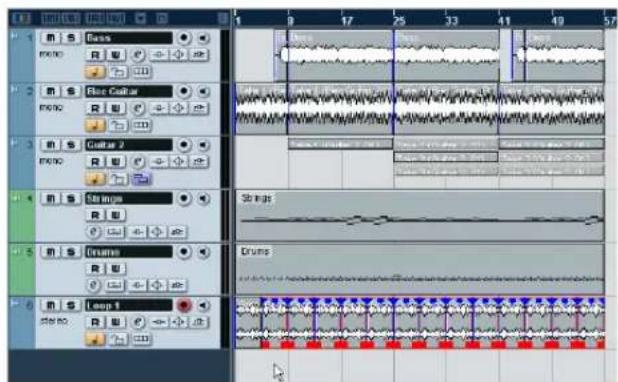Screen dimensions: 618x382
Task: Record-enable the Bass track
Action: pos(184,38)
